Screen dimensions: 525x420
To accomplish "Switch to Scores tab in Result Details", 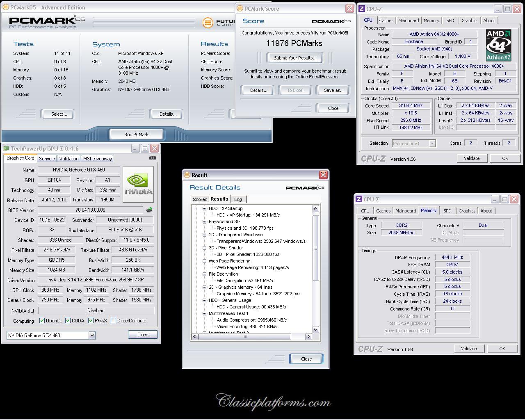I will pyautogui.click(x=200, y=199).
